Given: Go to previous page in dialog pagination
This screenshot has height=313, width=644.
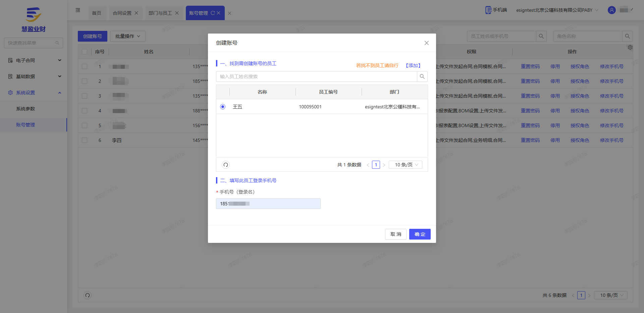Looking at the screenshot, I should point(368,165).
